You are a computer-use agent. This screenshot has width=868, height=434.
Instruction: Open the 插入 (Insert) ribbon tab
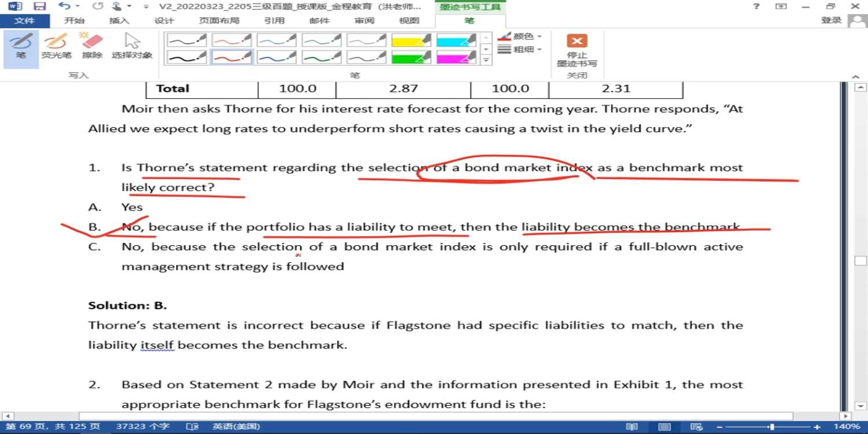(x=119, y=21)
